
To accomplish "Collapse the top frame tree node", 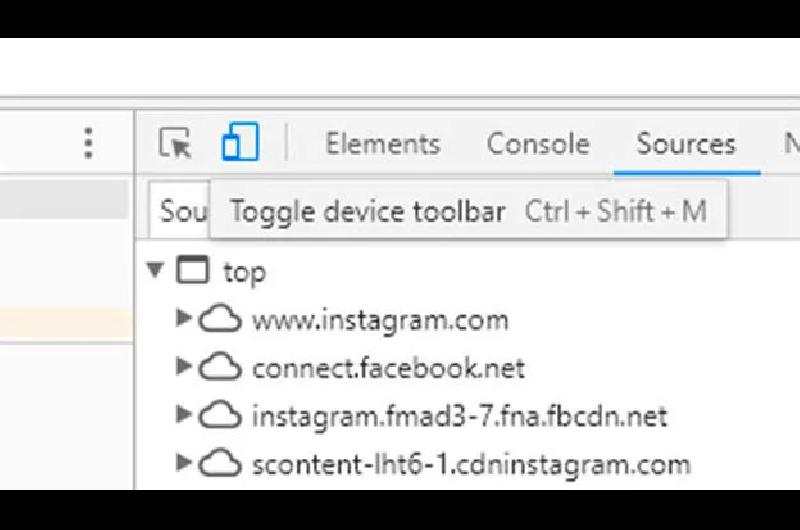I will 155,269.
